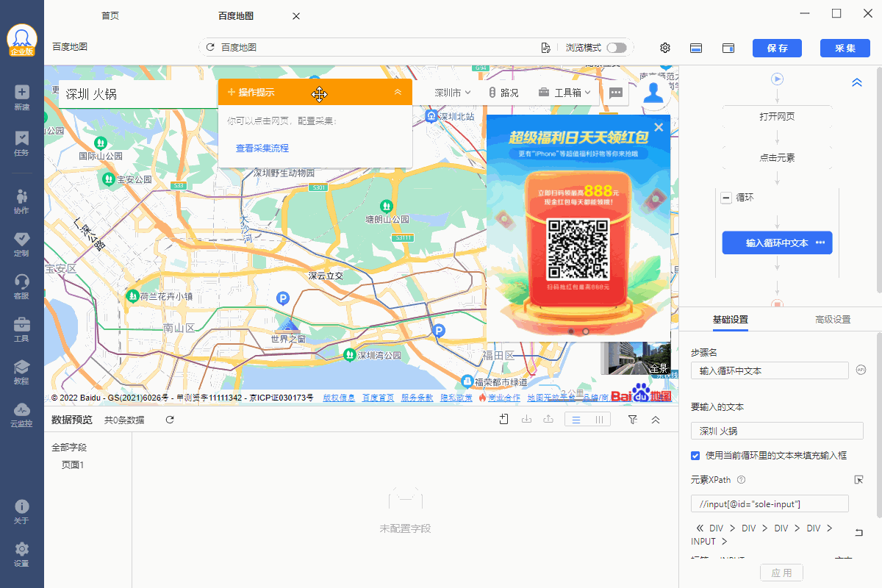Screen dimensions: 882x588
Task: Click the document edit icon in address bar
Action: point(545,47)
